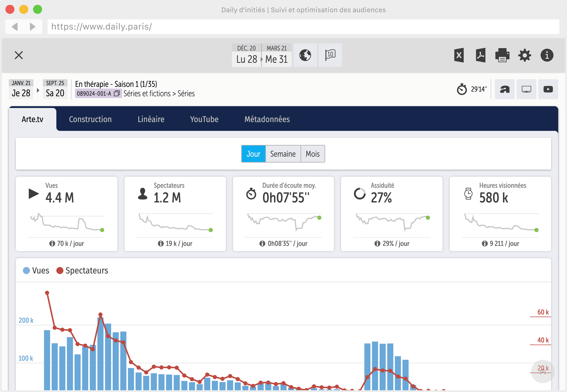The height and width of the screenshot is (392, 567).
Task: Open settings gear icon
Action: tap(525, 55)
